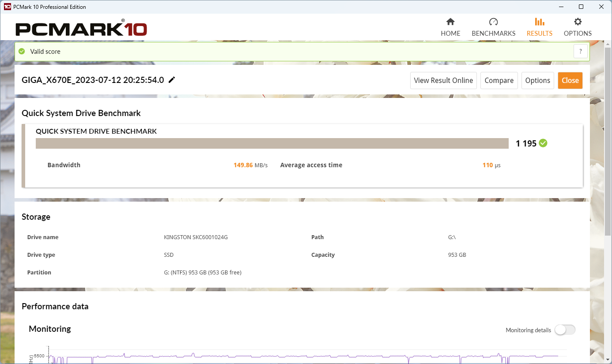Click the Quick System Drive Benchmark score bar
Screen dimensions: 612x364
[272, 143]
